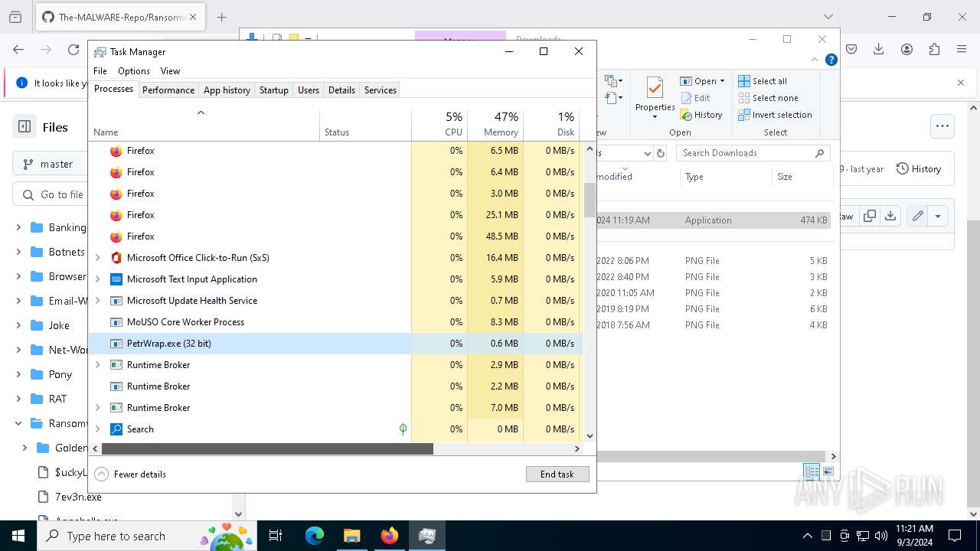The height and width of the screenshot is (551, 980).
Task: Expand Microsoft Office Click-to-Run process group
Action: tap(98, 258)
